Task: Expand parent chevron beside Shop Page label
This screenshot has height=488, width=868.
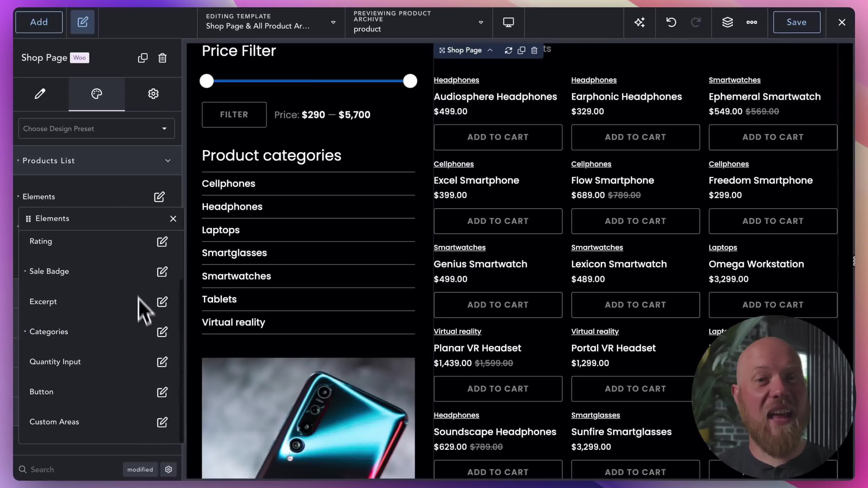Action: coord(490,50)
